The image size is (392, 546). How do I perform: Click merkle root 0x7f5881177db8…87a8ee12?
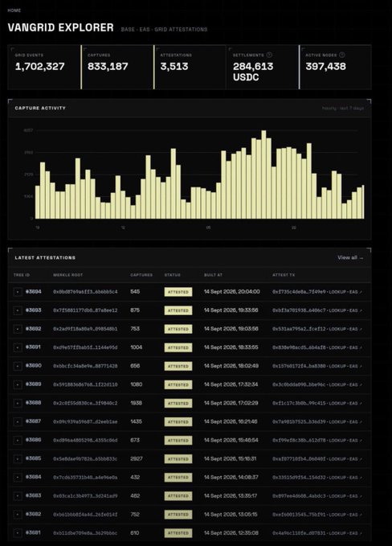[85, 310]
